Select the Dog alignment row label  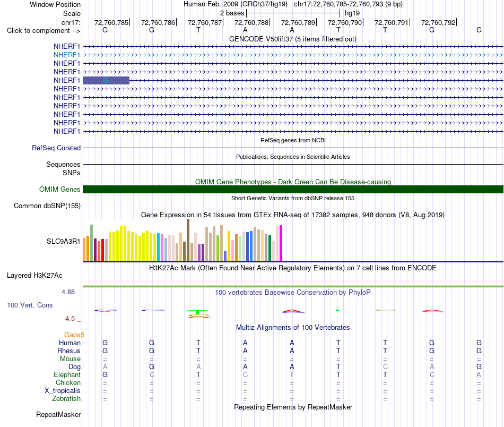(74, 367)
